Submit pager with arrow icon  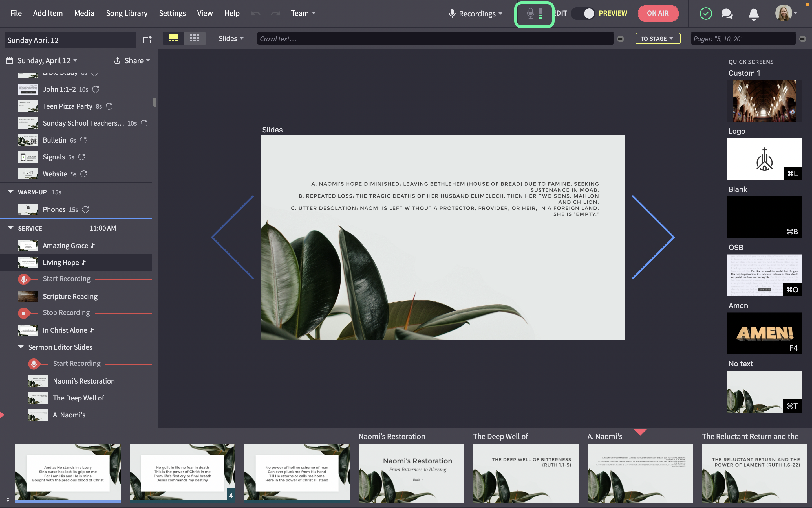803,39
